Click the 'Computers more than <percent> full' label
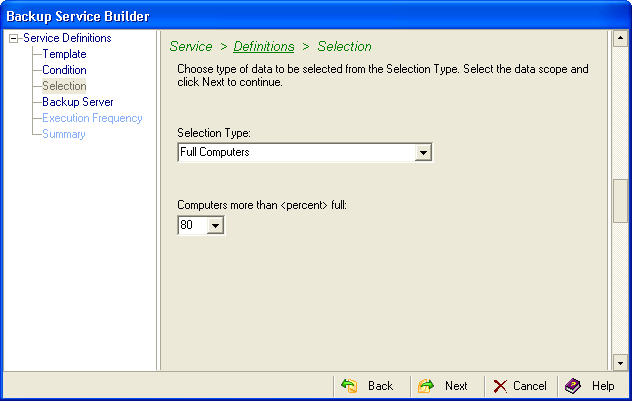Viewport: 632px width, 401px height. pos(262,205)
